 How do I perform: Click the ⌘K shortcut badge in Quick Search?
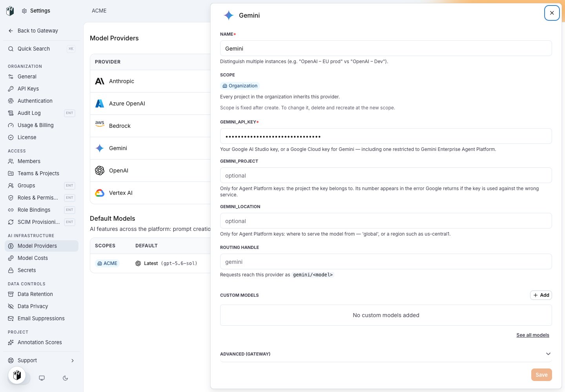point(71,49)
